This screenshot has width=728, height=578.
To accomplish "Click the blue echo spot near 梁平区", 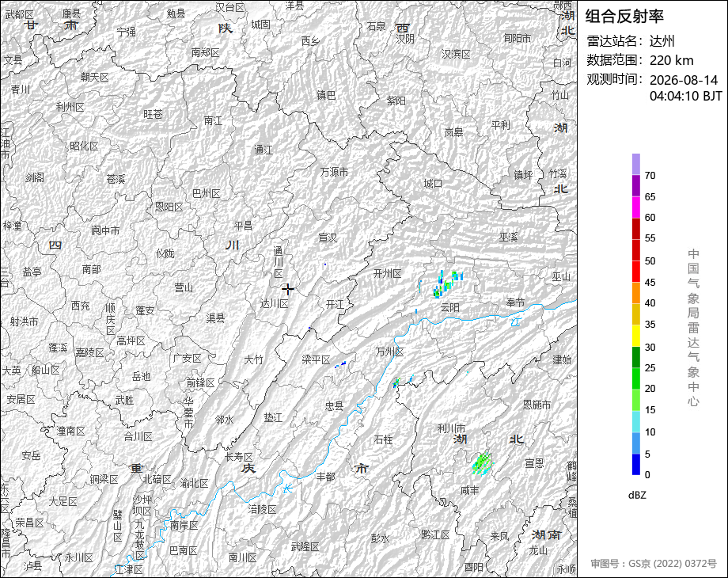I will (x=341, y=364).
